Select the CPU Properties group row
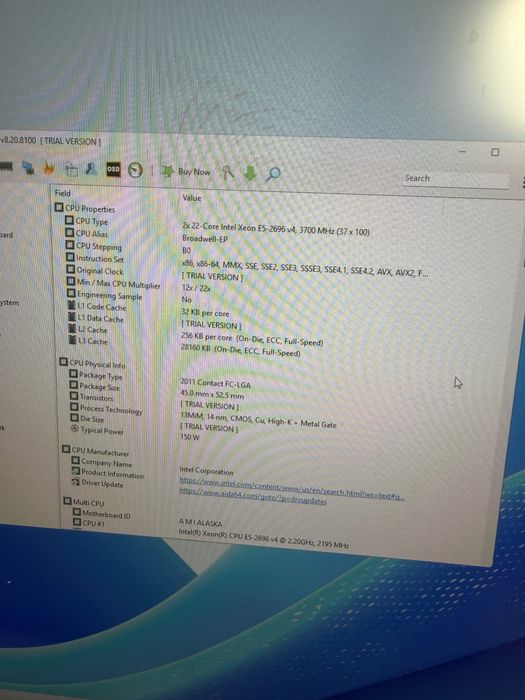525x700 pixels. (85, 208)
